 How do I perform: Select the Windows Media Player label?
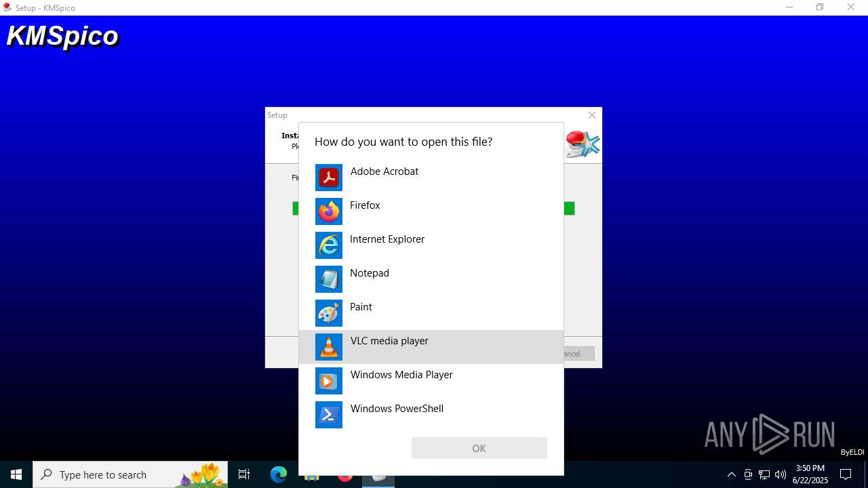(401, 375)
